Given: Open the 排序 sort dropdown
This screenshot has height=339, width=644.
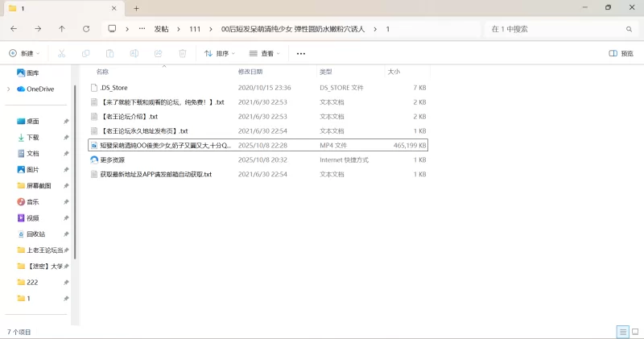Looking at the screenshot, I should (x=220, y=53).
